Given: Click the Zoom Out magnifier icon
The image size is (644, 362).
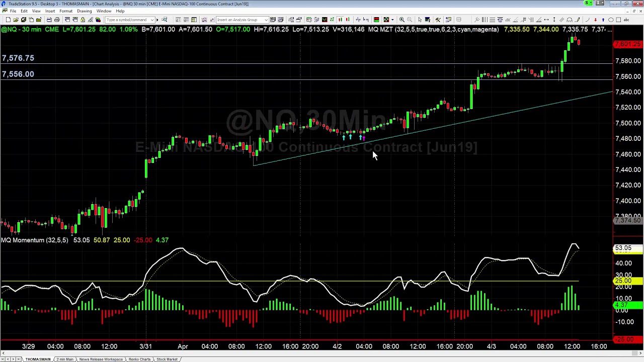Looking at the screenshot, I should [410, 20].
